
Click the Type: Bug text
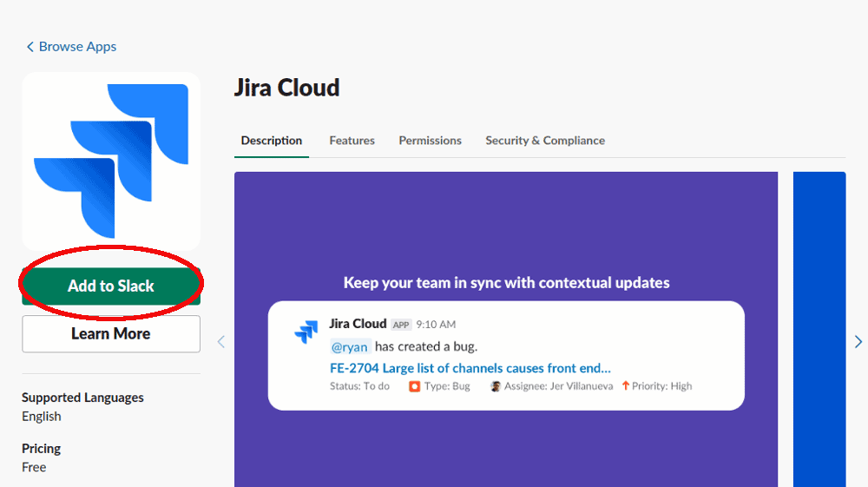point(447,386)
